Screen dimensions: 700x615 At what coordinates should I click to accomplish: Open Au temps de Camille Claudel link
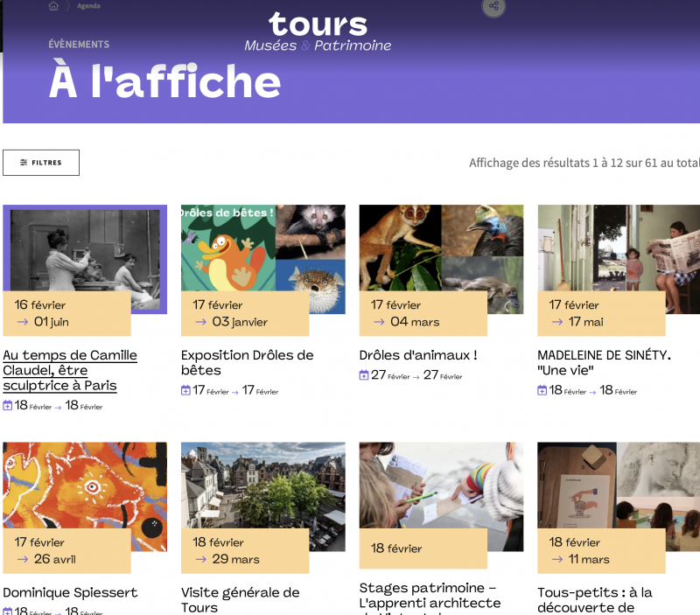coord(70,370)
